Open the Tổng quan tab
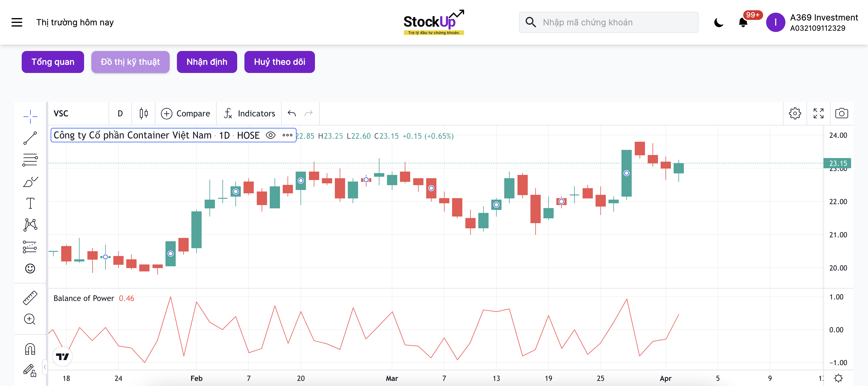 click(53, 62)
